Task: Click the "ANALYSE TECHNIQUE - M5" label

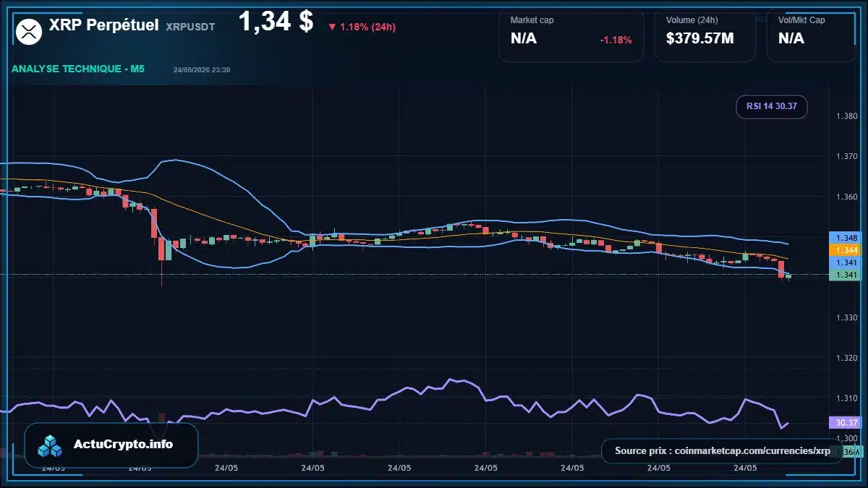Action: click(x=78, y=69)
